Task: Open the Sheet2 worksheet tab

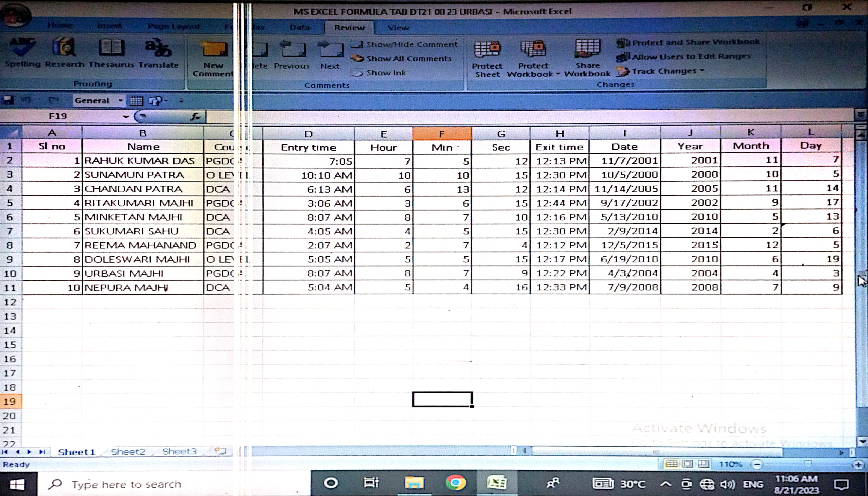Action: [x=128, y=452]
